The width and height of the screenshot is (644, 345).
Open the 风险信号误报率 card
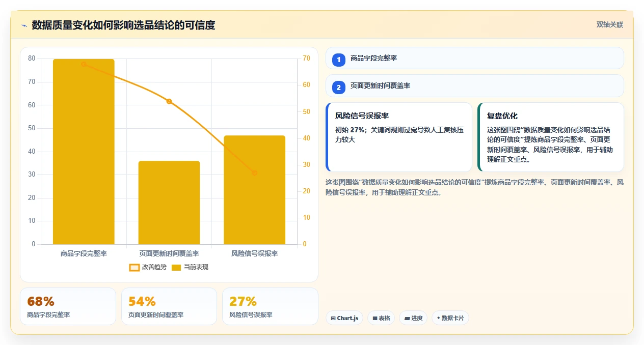(x=399, y=137)
